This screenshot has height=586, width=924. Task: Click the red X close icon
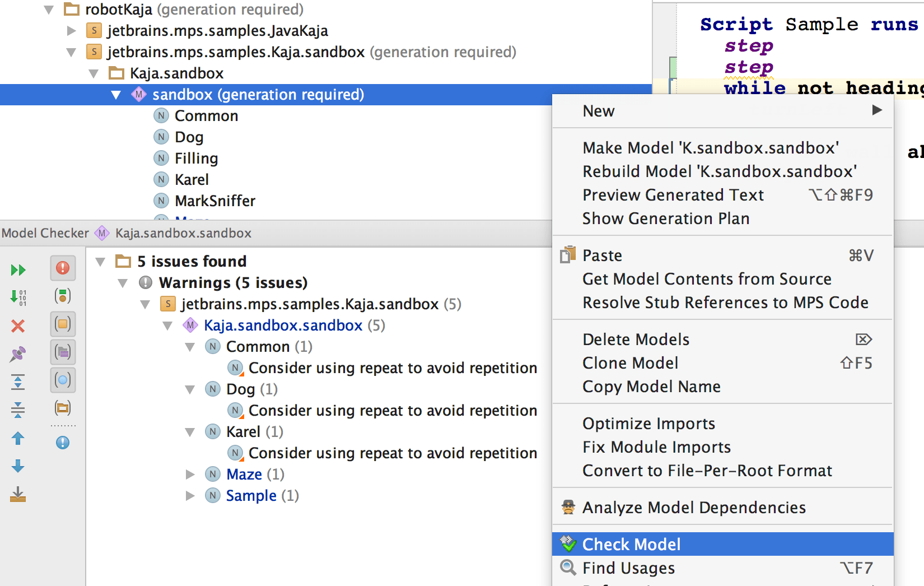(18, 326)
